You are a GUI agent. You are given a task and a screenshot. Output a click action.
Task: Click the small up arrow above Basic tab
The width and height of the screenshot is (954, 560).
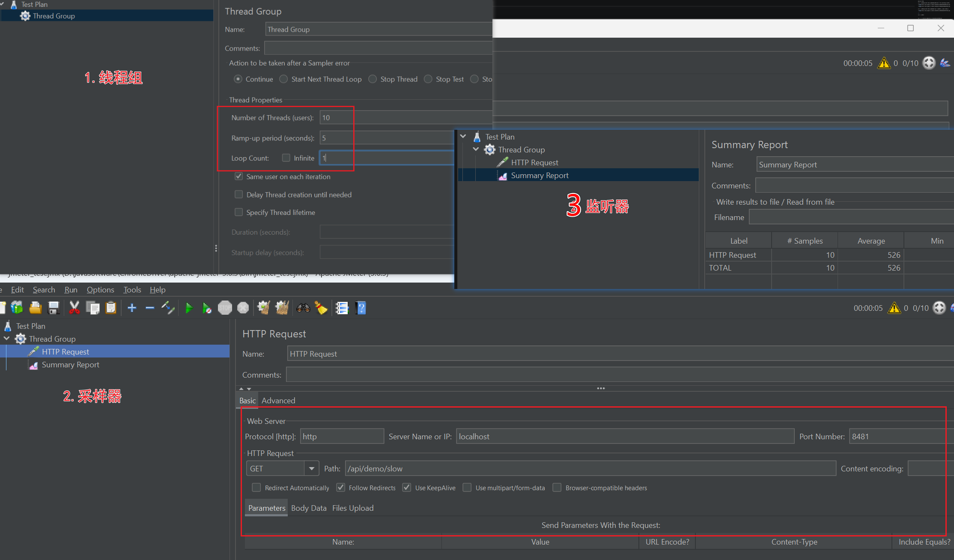point(241,389)
